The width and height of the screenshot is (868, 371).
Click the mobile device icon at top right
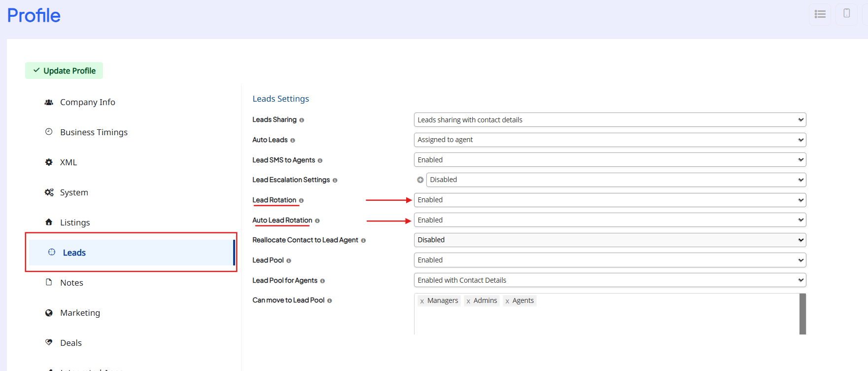(846, 14)
